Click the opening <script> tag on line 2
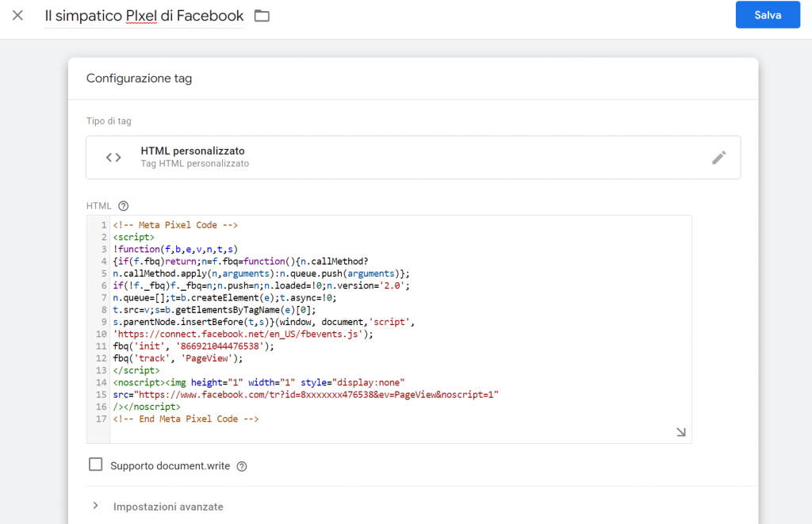 coord(133,237)
